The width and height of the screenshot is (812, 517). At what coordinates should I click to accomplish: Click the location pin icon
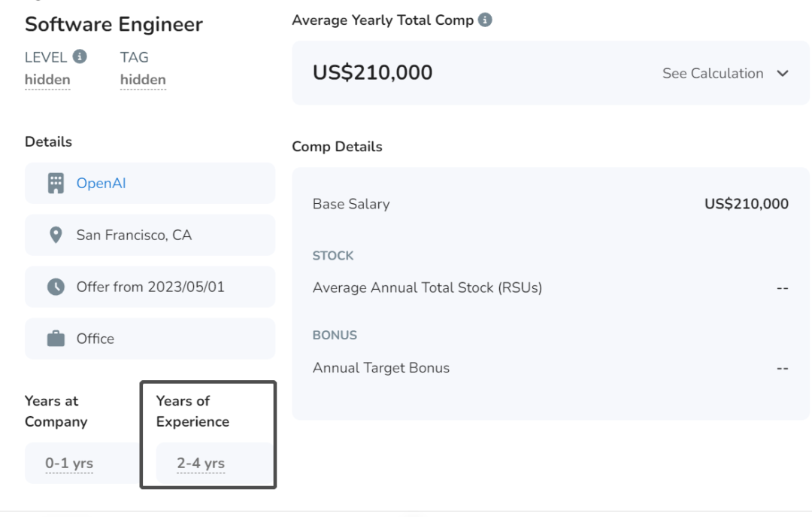tap(56, 235)
